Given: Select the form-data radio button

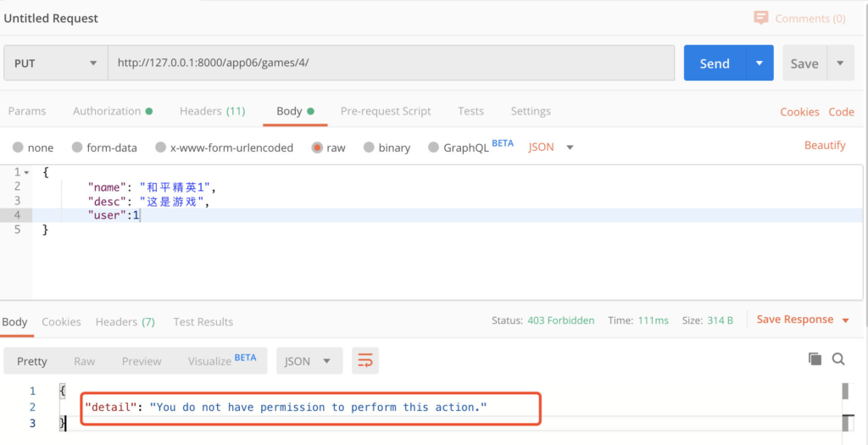Looking at the screenshot, I should (77, 147).
